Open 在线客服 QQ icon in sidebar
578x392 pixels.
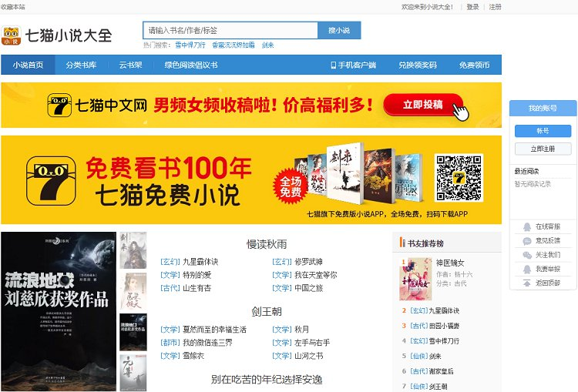click(x=527, y=227)
